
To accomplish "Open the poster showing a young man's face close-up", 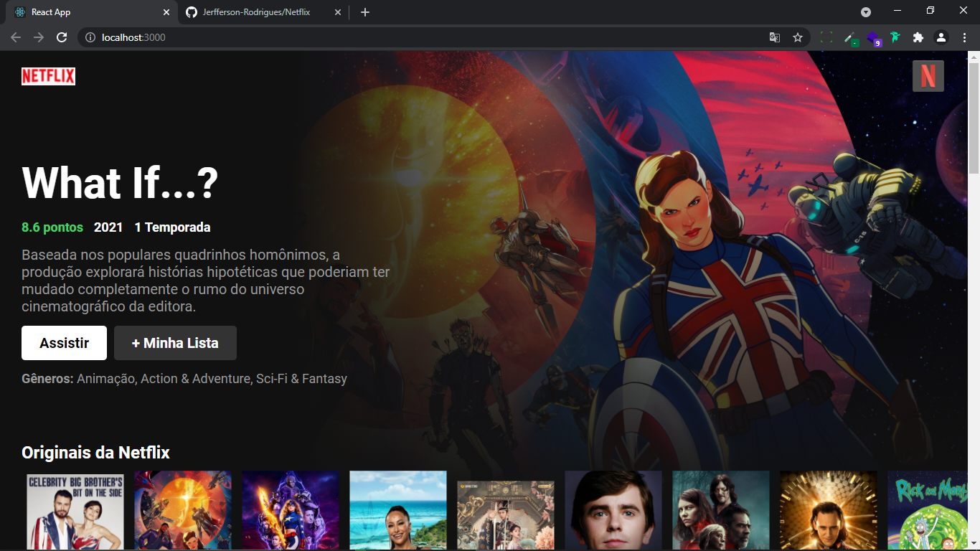I will (613, 510).
